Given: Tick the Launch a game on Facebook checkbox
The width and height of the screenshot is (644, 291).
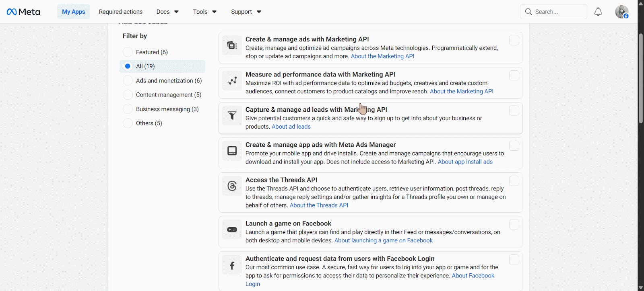Looking at the screenshot, I should coord(514,224).
